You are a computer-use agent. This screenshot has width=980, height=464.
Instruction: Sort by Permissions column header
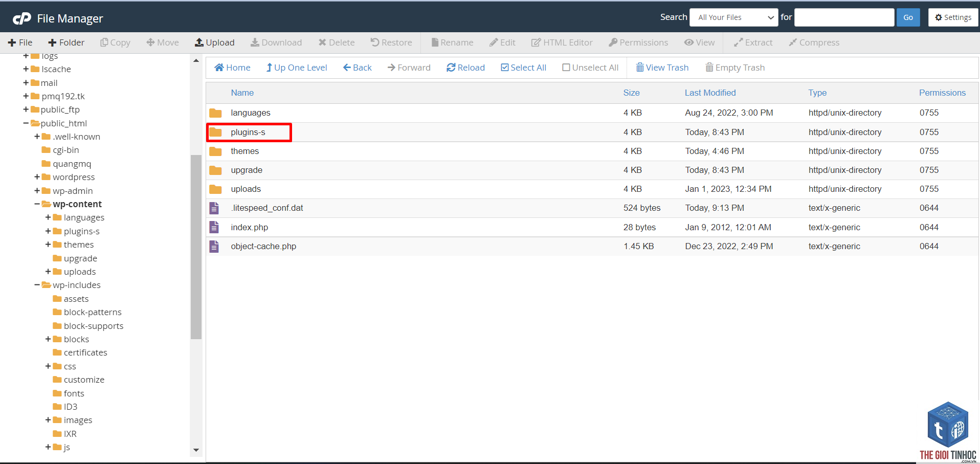(x=942, y=93)
